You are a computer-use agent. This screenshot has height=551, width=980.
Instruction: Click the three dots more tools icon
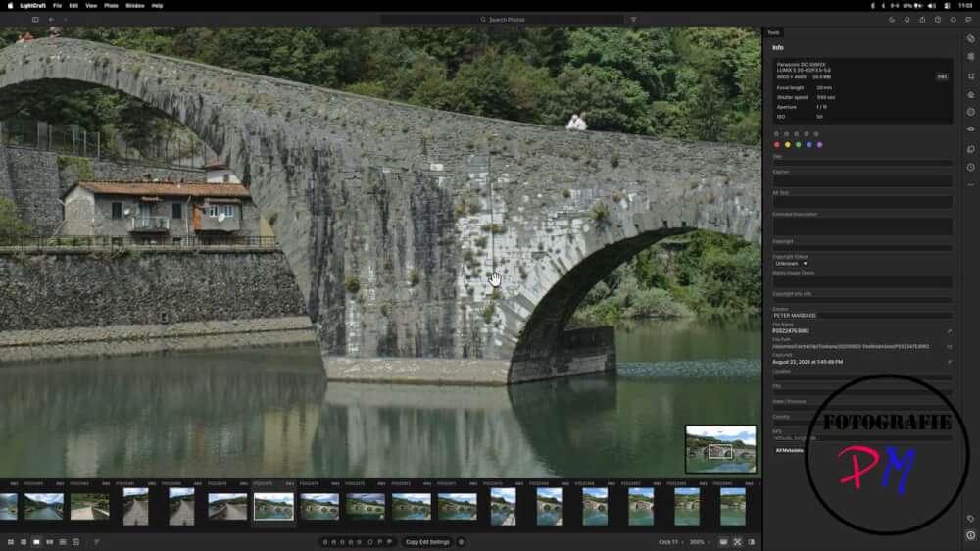click(x=970, y=185)
